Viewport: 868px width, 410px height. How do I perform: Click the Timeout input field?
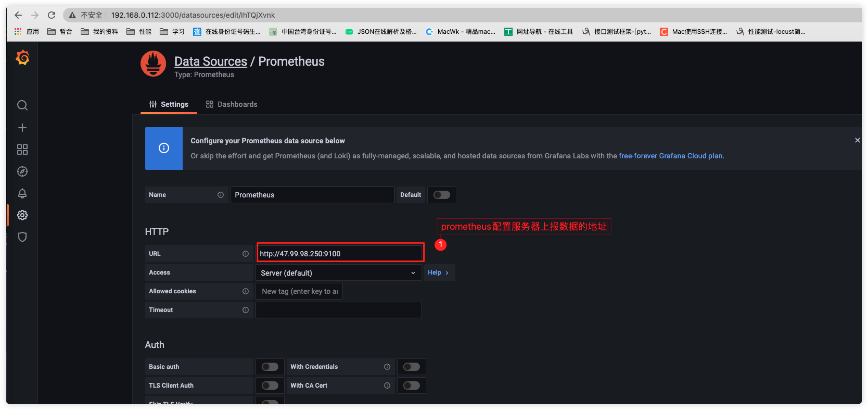339,310
